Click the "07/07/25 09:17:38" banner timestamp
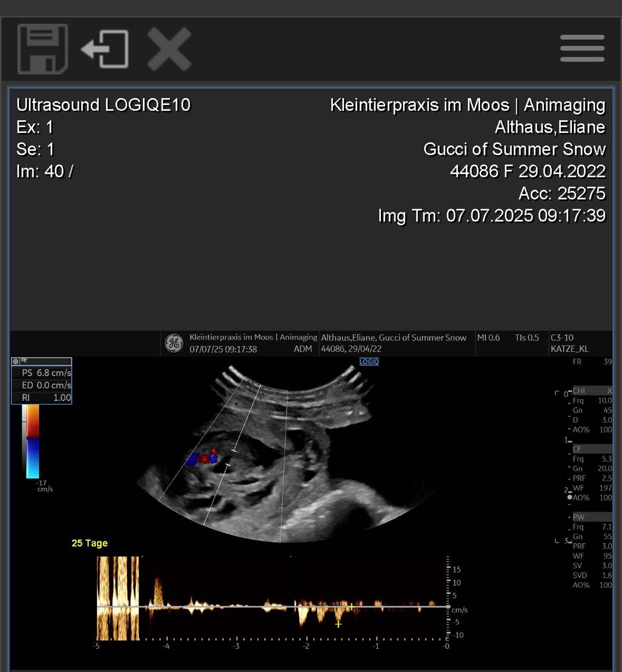This screenshot has width=622, height=672. point(223,349)
